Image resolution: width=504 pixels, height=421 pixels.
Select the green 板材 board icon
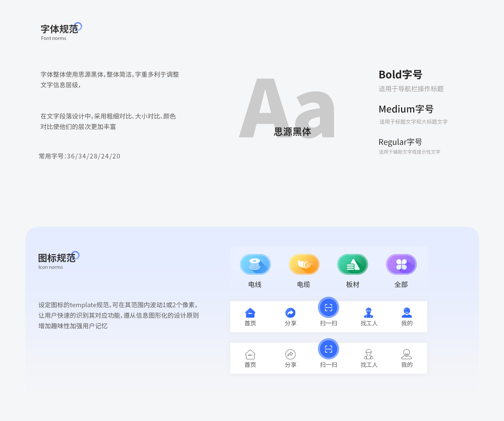click(352, 264)
